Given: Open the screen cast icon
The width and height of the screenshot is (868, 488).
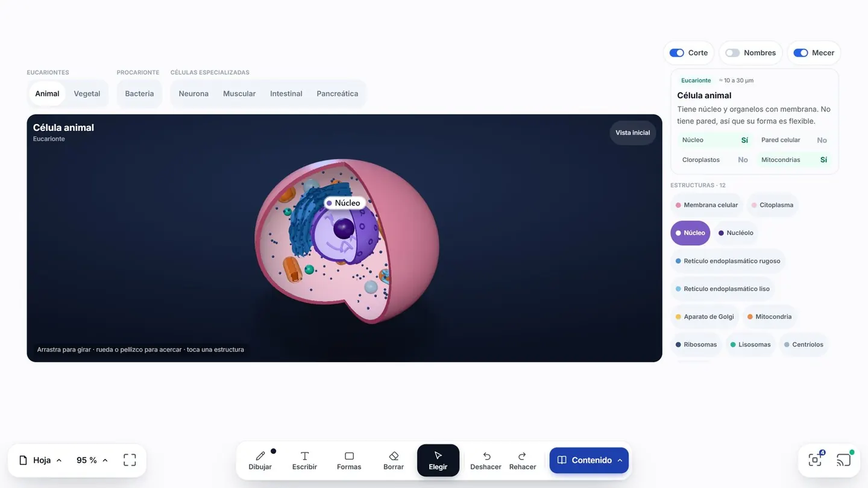Looking at the screenshot, I should [x=843, y=460].
